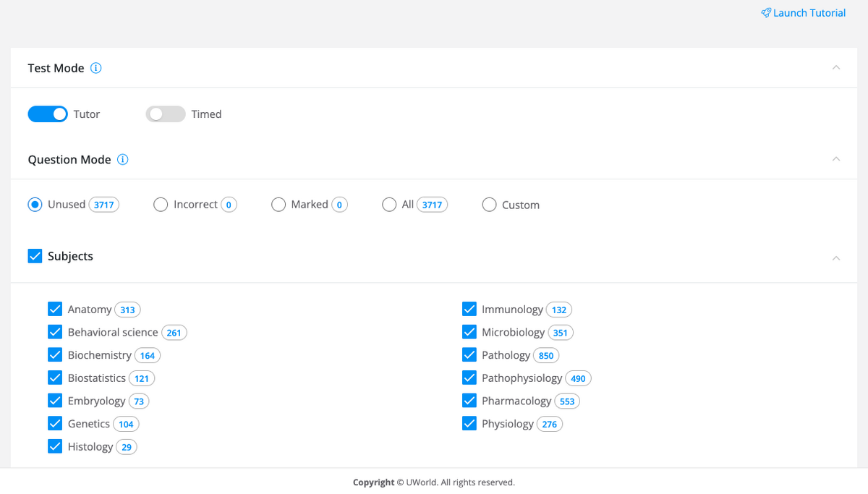Select the Marked questions radio button
868x494 pixels.
click(x=278, y=205)
